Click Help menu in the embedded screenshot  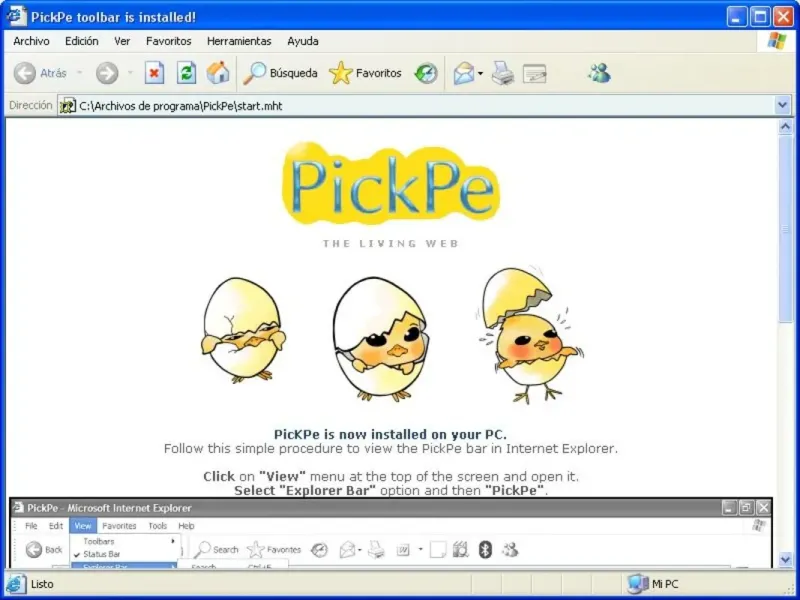point(186,526)
